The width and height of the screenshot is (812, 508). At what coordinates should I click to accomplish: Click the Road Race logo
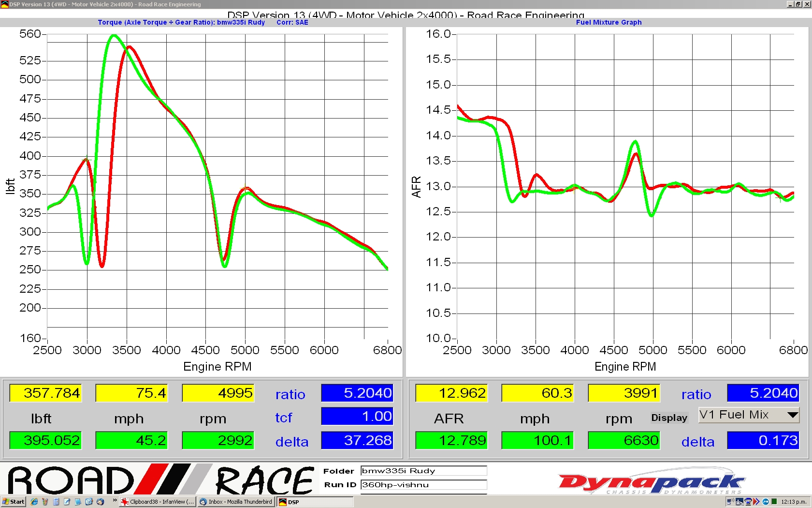tap(161, 480)
